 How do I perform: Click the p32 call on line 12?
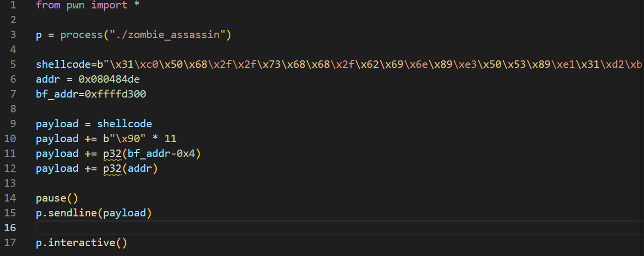(x=112, y=168)
